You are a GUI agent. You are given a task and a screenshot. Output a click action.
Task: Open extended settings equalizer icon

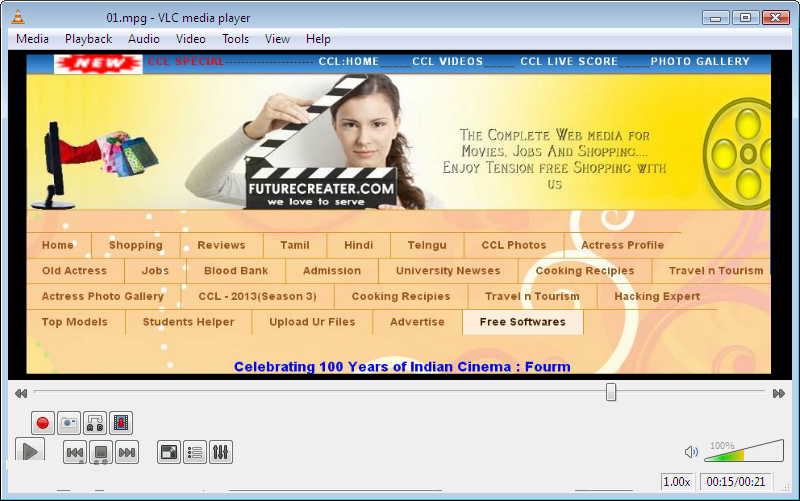coord(221,452)
